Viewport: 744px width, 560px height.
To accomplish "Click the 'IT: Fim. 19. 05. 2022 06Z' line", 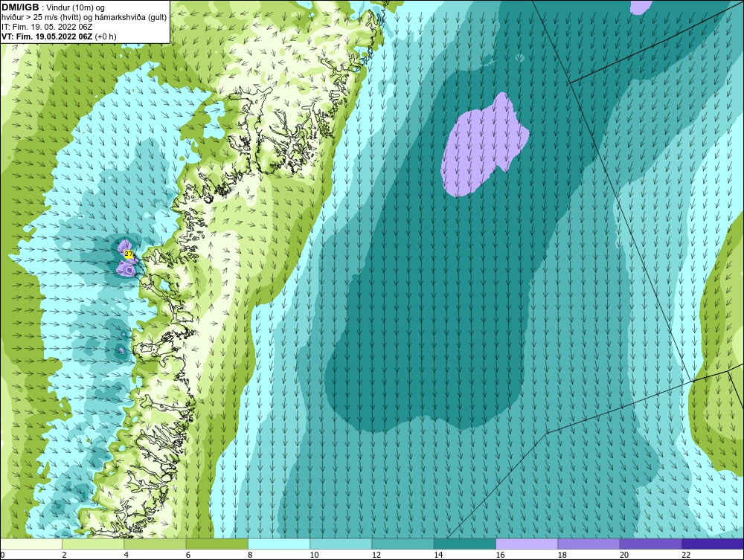I will [47, 27].
